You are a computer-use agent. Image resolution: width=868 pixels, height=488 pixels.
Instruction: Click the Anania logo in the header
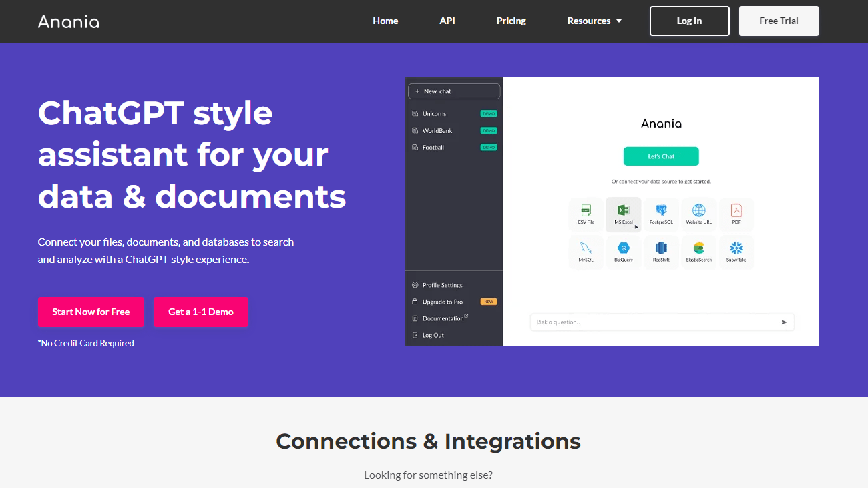pyautogui.click(x=69, y=21)
